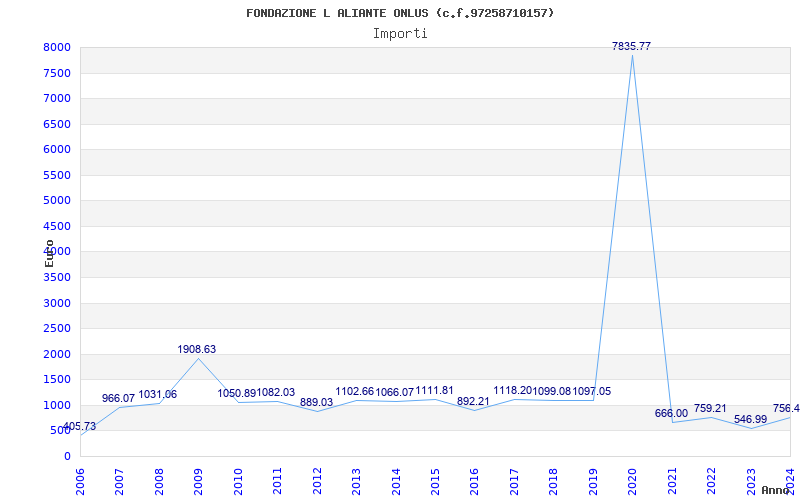Click the 2500 tick on Euro axis
This screenshot has width=800, height=500.
57,329
